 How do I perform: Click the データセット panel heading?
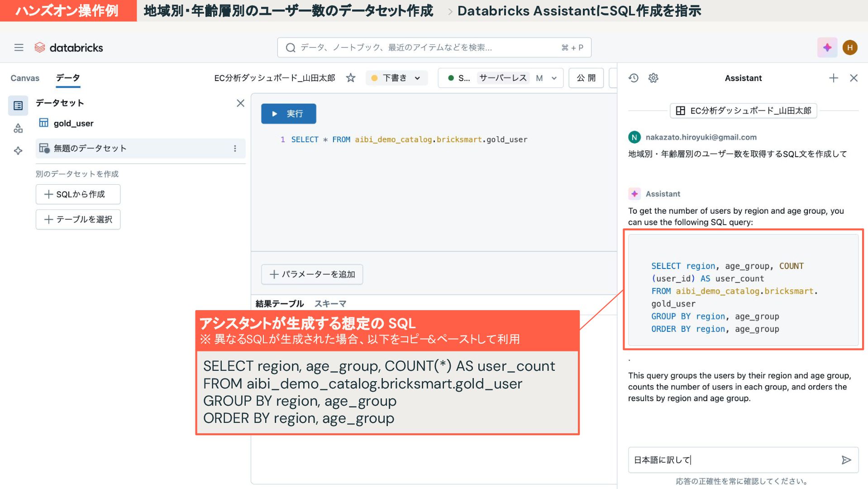pos(60,103)
